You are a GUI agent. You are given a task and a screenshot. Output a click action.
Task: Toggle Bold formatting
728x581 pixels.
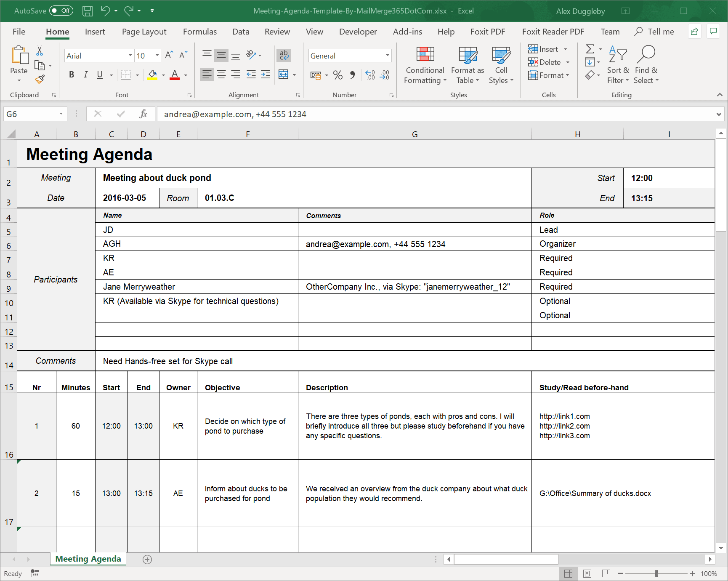pyautogui.click(x=72, y=75)
